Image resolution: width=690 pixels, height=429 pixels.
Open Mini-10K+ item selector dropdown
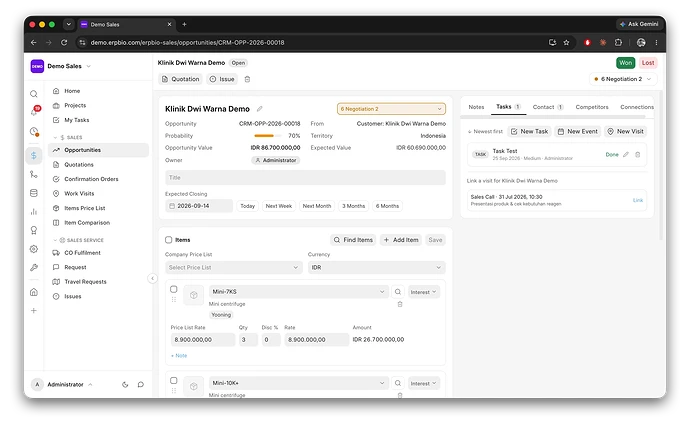299,383
